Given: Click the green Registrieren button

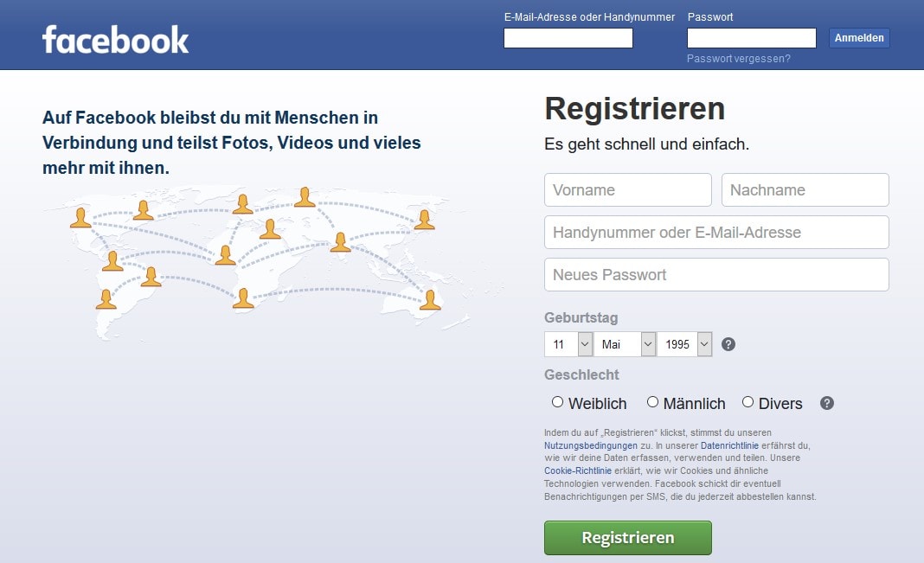Looking at the screenshot, I should point(627,538).
